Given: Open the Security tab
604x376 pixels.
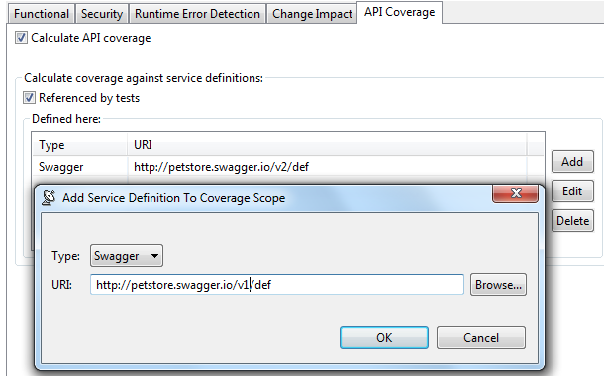Looking at the screenshot, I should pyautogui.click(x=102, y=14).
